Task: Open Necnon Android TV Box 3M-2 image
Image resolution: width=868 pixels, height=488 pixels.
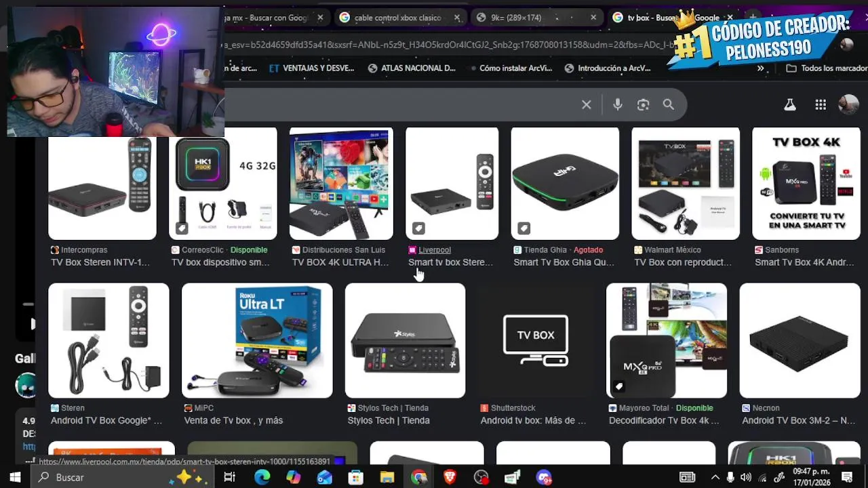Action: (x=800, y=340)
